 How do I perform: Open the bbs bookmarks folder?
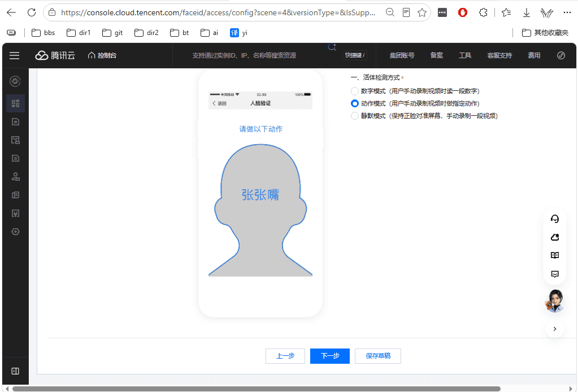pyautogui.click(x=43, y=33)
